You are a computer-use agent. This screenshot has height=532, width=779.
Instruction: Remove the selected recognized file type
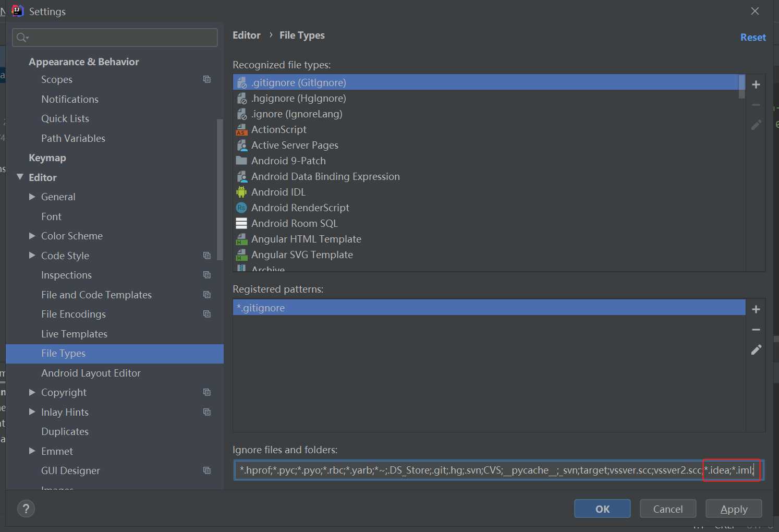click(756, 105)
